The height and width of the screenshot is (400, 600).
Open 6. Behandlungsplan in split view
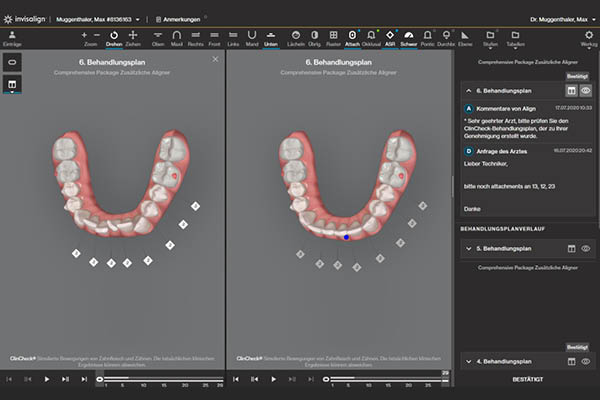[571, 91]
